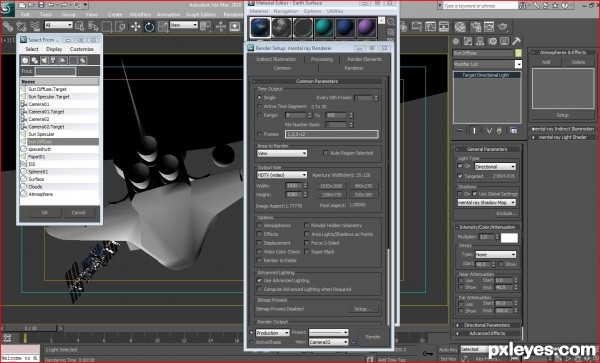Switch to Render Elements tab
Viewport: 600px width, 363px height.
[364, 59]
